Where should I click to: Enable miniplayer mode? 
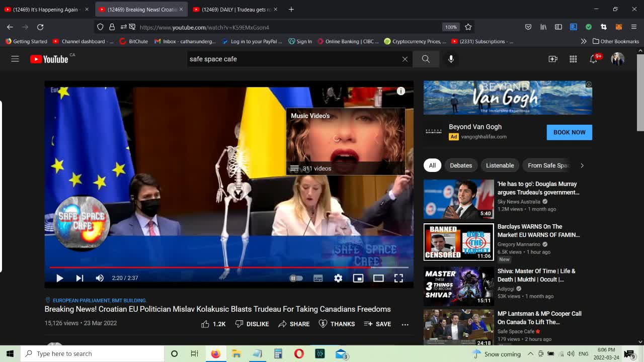(358, 278)
